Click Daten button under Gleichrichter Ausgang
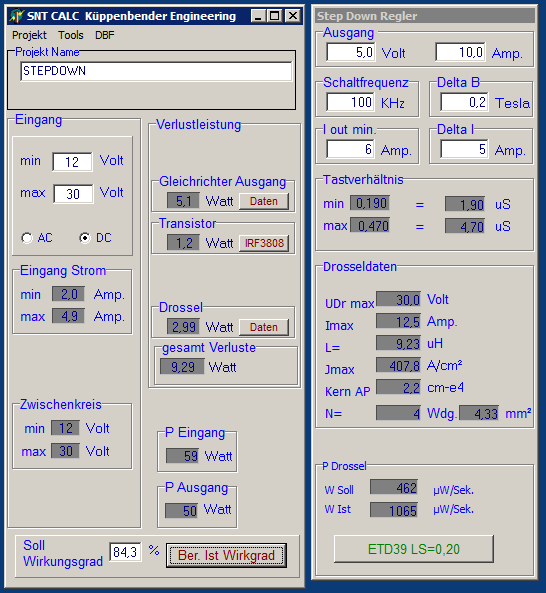 (x=264, y=201)
